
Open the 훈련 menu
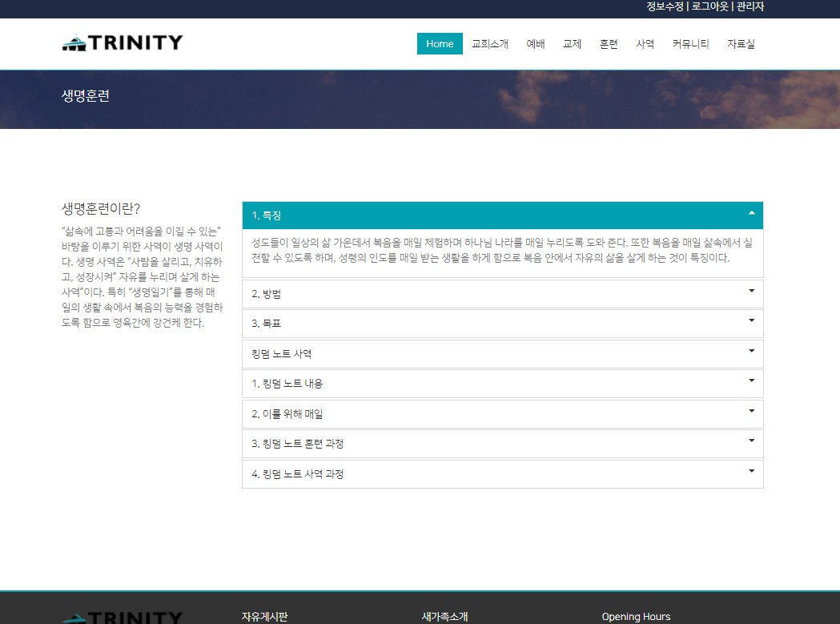click(609, 44)
